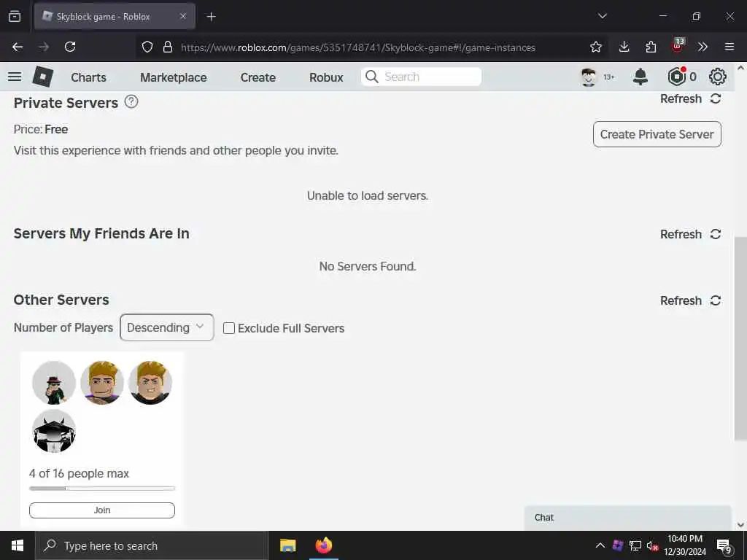Open the Windows notification center
This screenshot has width=747, height=560.
724,547
